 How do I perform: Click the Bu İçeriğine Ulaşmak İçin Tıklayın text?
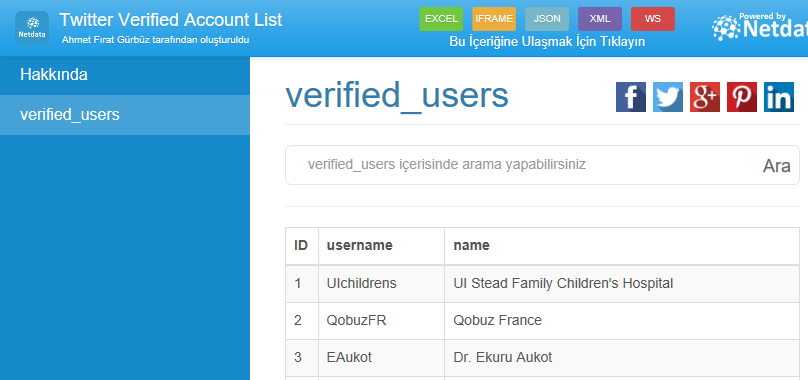[x=547, y=42]
